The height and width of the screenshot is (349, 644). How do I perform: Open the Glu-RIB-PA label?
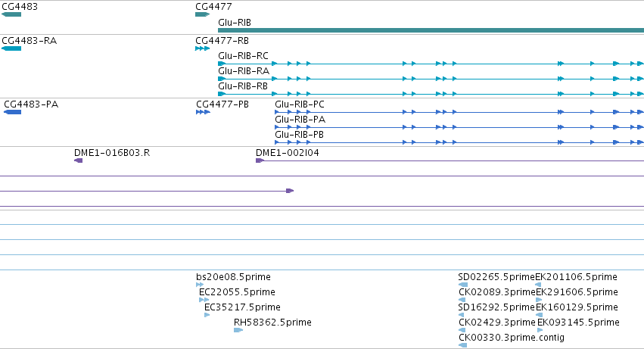[300, 120]
